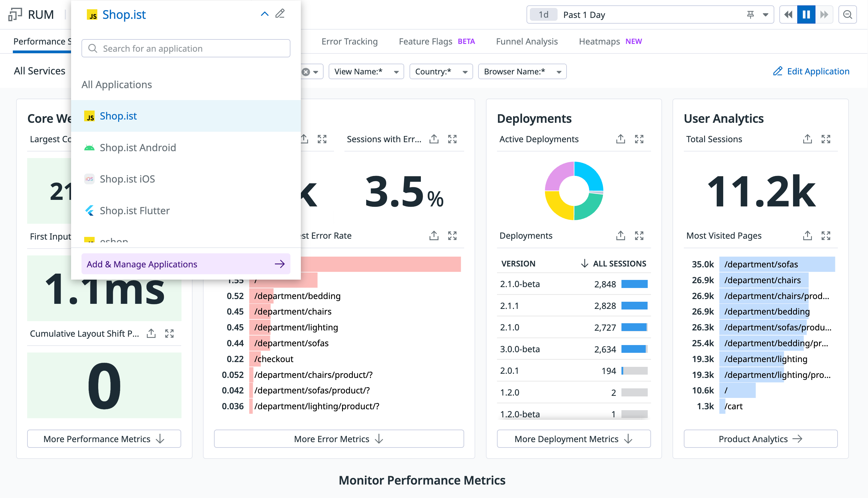The width and height of the screenshot is (868, 498).
Task: Step back to the previous time range
Action: [x=788, y=15]
